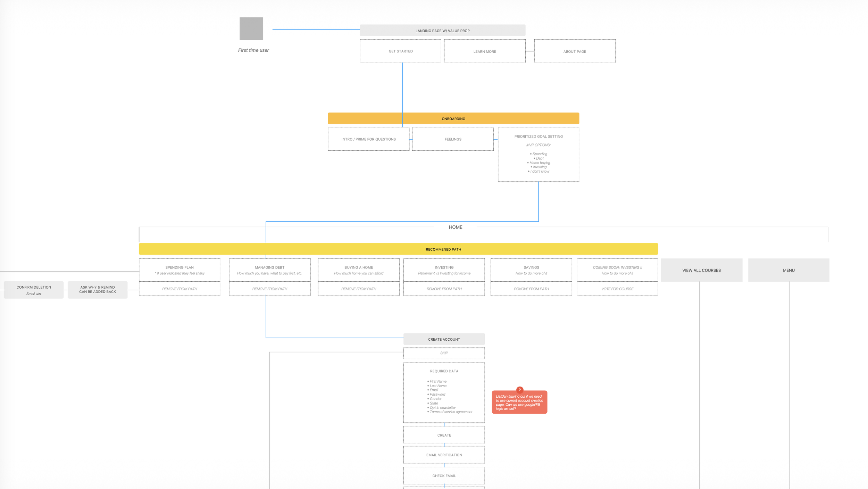
Task: Open the View All Courses block
Action: tap(701, 270)
